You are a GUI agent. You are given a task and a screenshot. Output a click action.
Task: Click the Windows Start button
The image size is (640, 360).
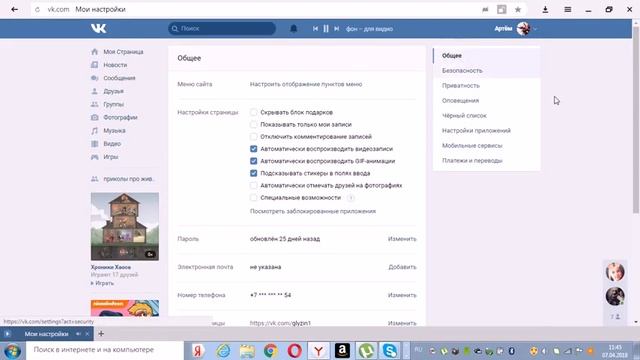click(x=12, y=351)
